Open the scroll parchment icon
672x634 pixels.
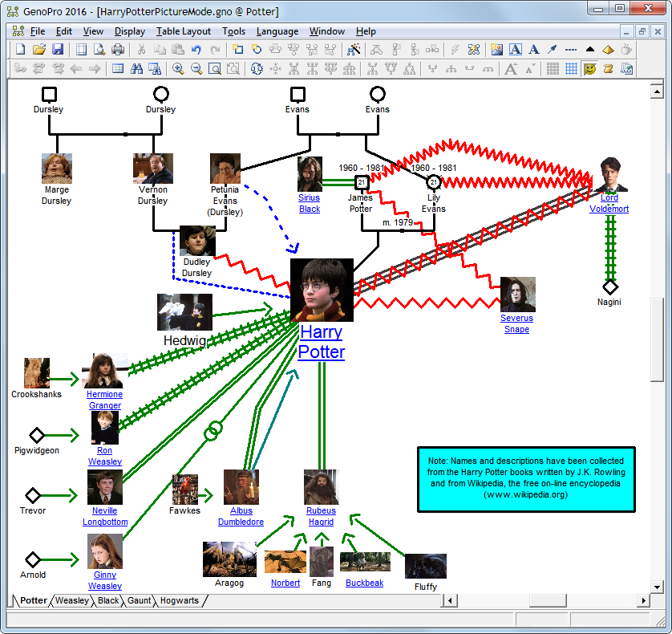(x=608, y=69)
